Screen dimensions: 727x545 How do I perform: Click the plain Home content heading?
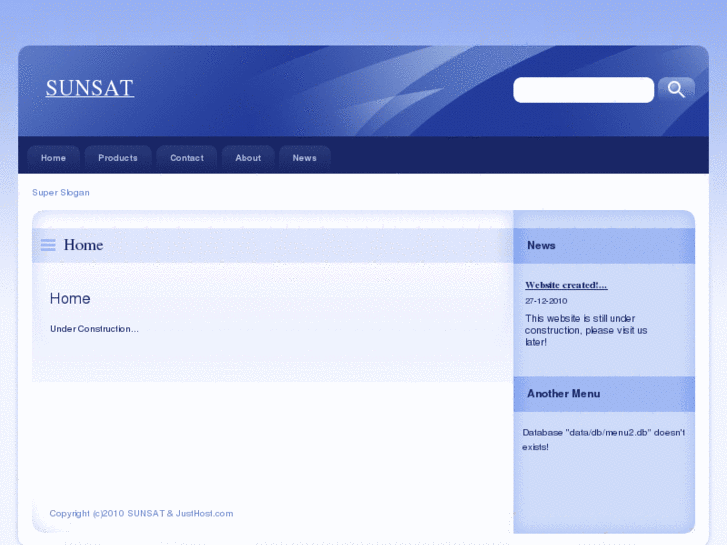pos(70,299)
